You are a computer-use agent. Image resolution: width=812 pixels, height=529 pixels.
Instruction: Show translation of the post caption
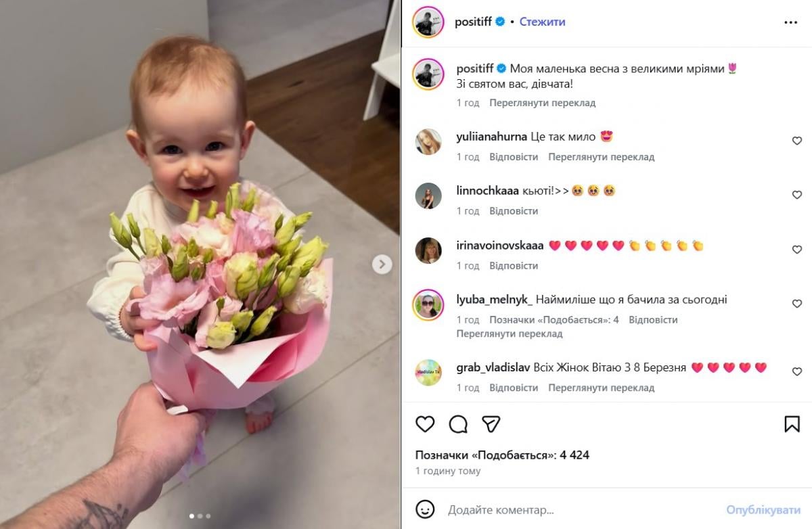(x=542, y=103)
